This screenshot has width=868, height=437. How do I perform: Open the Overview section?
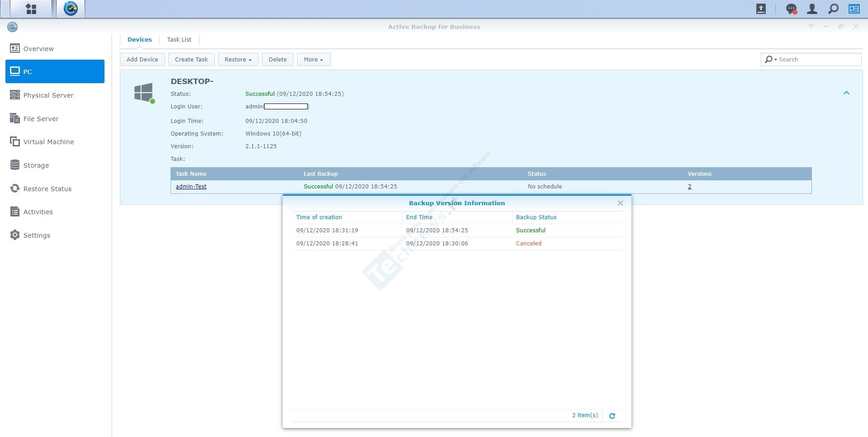[55, 48]
